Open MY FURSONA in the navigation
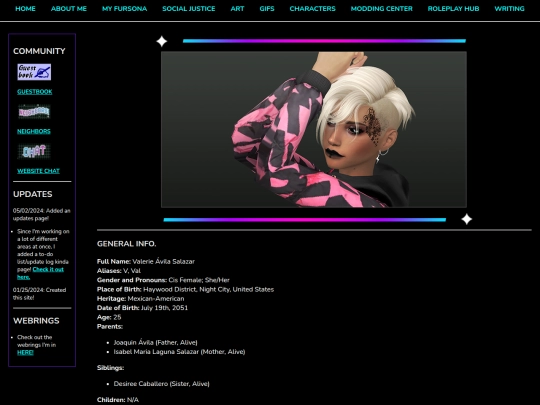Screen dimensions: 540x405 coord(124,9)
